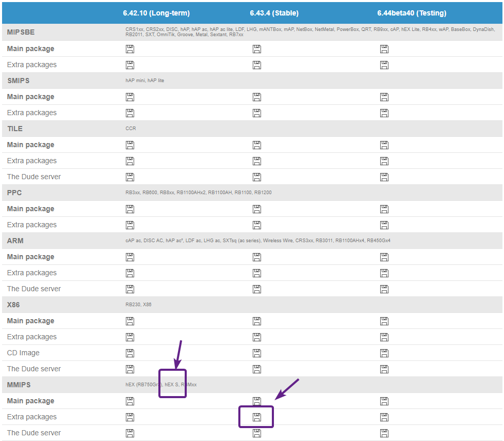Download PPC Main package 6.42.10 Long-term

click(x=130, y=209)
